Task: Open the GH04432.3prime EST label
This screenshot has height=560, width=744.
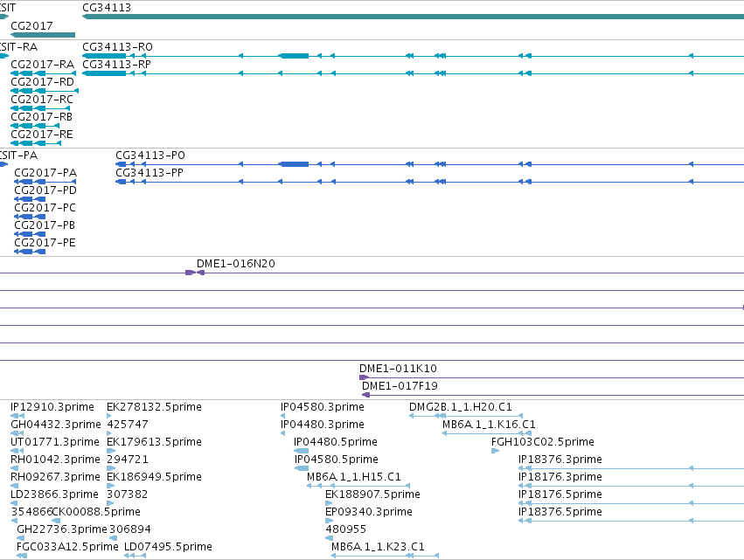Action: [x=55, y=425]
